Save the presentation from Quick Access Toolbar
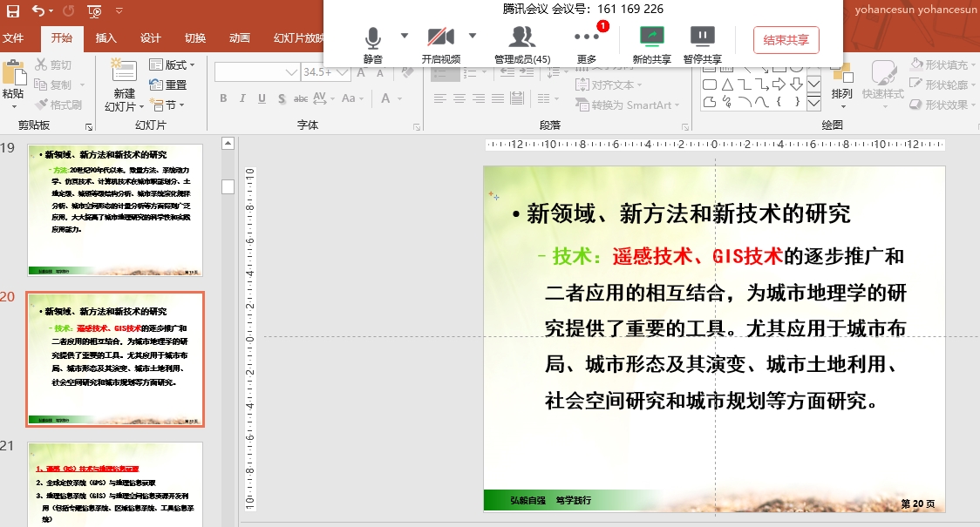Image resolution: width=980 pixels, height=527 pixels. point(13,11)
